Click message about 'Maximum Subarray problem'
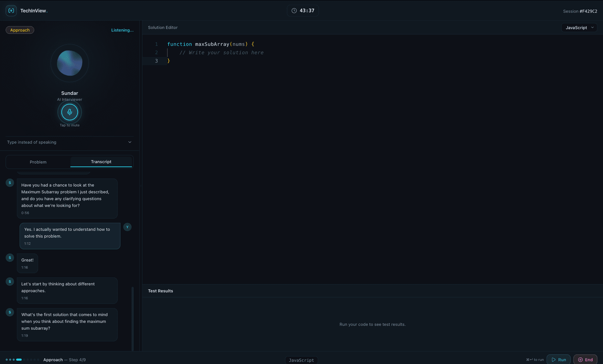Image resolution: width=603 pixels, height=364 pixels. [67, 199]
